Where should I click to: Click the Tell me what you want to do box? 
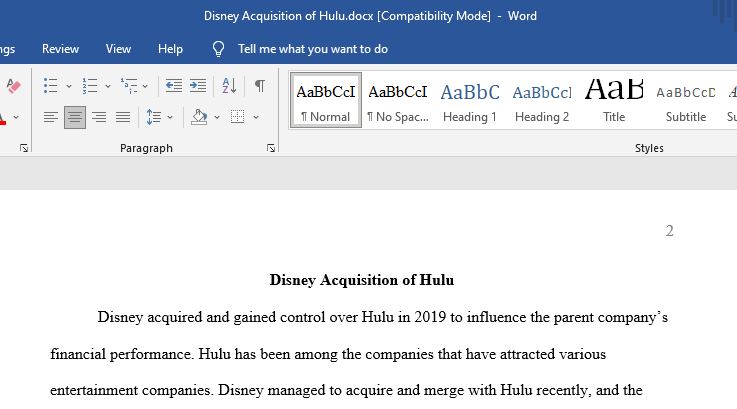[313, 49]
